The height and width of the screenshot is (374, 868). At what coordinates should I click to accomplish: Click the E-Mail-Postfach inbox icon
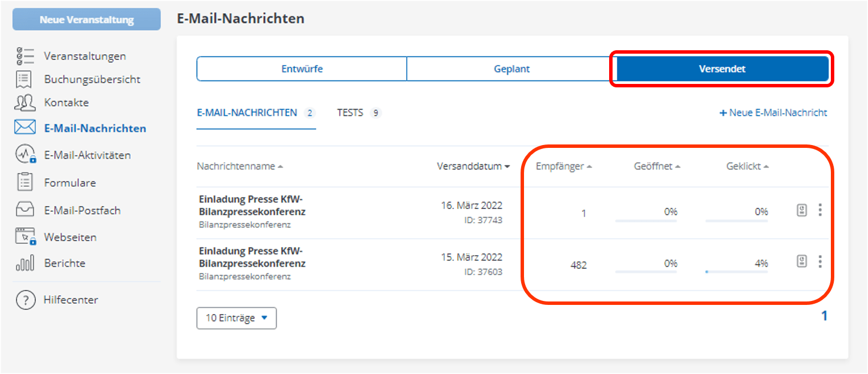25,210
